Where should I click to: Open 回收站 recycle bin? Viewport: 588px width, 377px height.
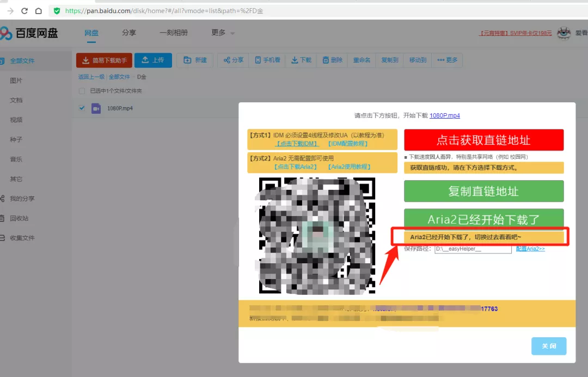19,218
